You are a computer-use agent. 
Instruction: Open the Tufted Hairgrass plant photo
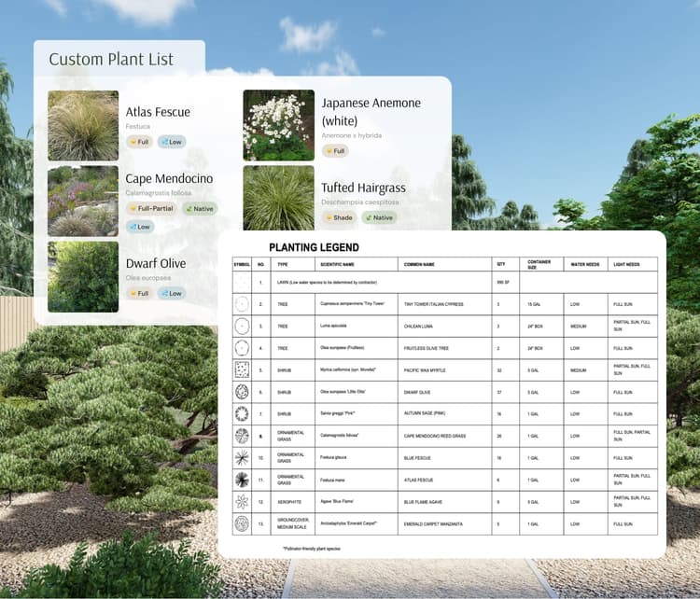point(278,198)
